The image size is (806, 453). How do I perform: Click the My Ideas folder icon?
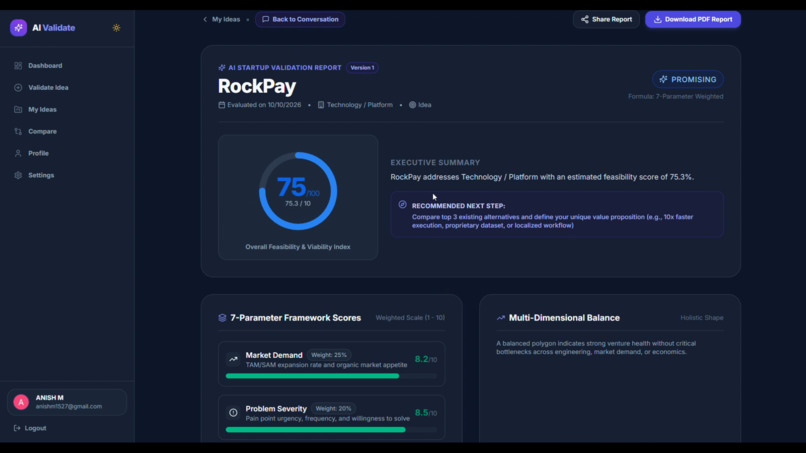18,110
